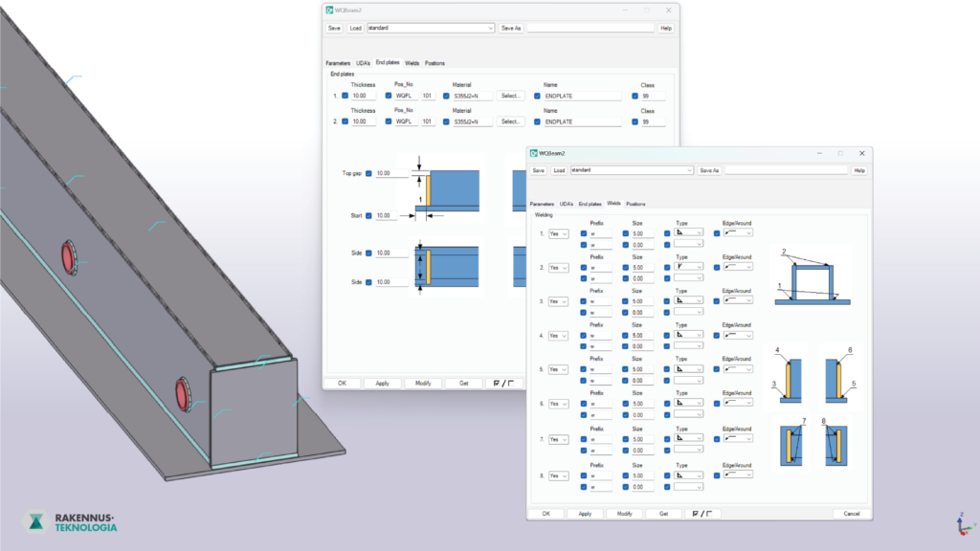Click the WQBeam2 icon in Welds dialog title
The height and width of the screenshot is (551, 980).
pos(533,153)
